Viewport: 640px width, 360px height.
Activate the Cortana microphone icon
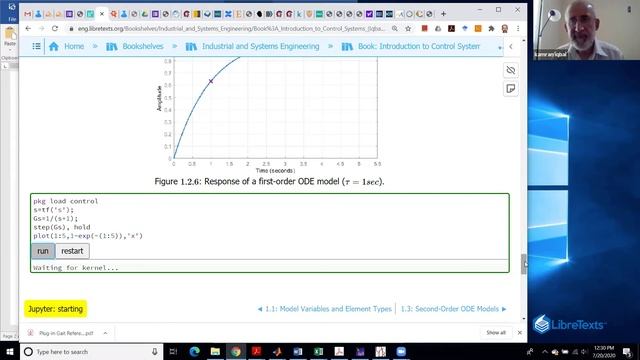tap(155, 351)
